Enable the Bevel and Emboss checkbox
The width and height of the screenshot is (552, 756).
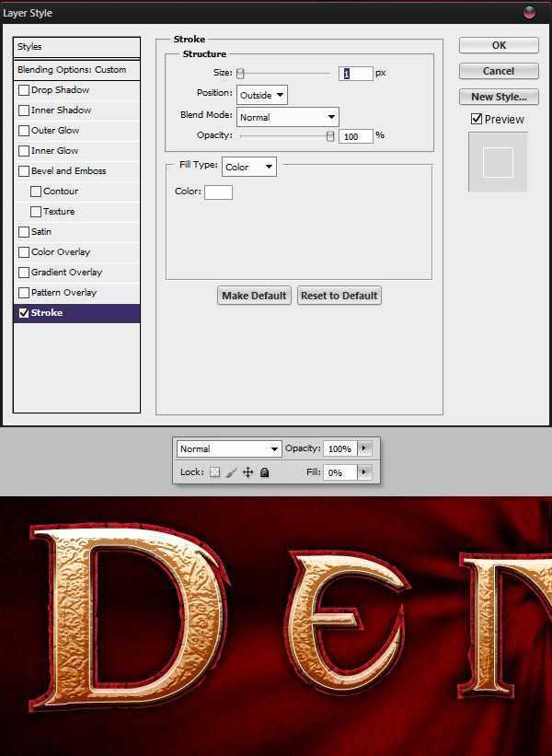(24, 171)
